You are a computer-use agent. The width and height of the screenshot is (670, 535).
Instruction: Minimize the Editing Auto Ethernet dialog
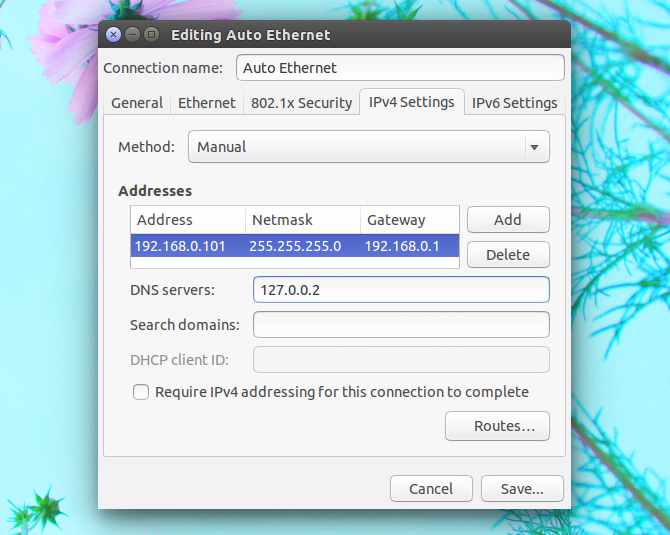pyautogui.click(x=132, y=34)
